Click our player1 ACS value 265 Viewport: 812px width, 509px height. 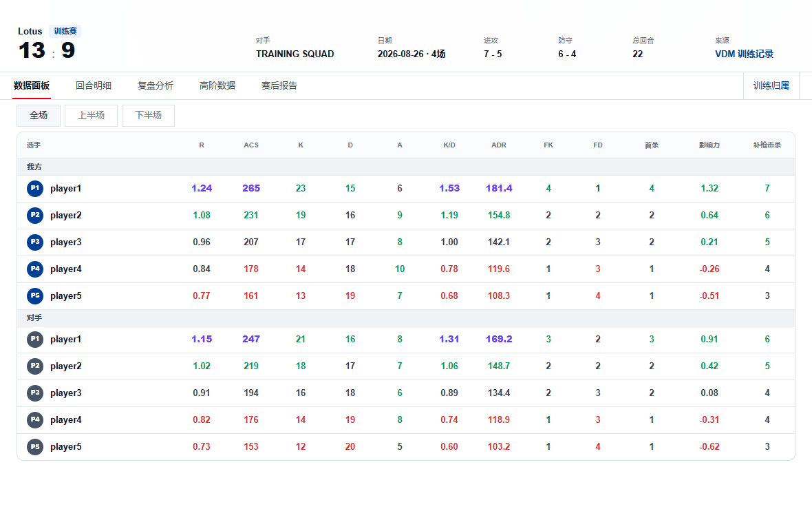coord(251,188)
